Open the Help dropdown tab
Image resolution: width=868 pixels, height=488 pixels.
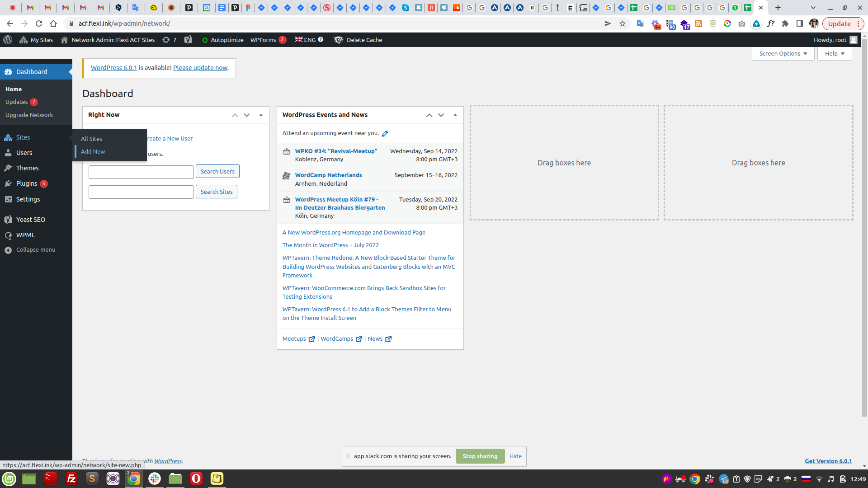point(835,53)
